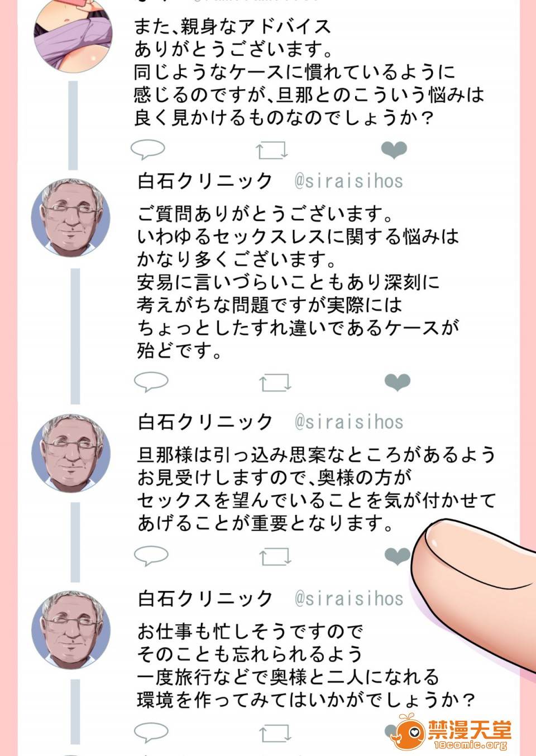Viewport: 536px width, 756px height.
Task: Open second 白石クリニック doctor avatar
Action: (71, 452)
